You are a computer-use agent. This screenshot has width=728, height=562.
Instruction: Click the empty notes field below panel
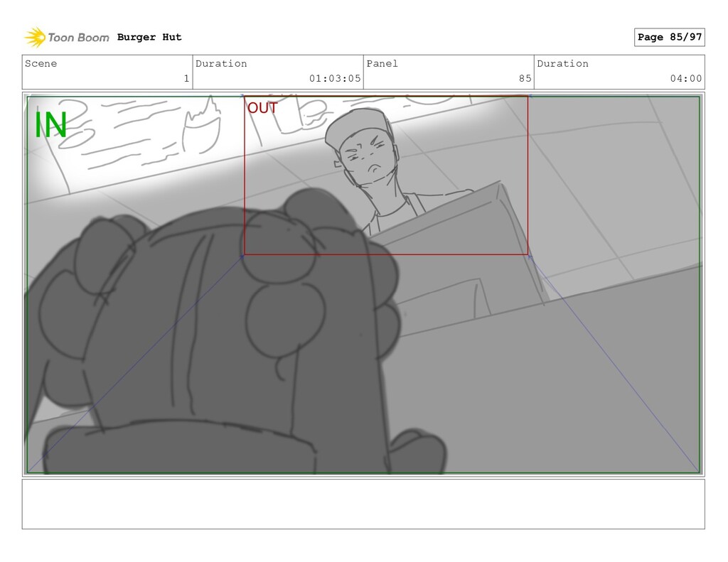click(363, 504)
